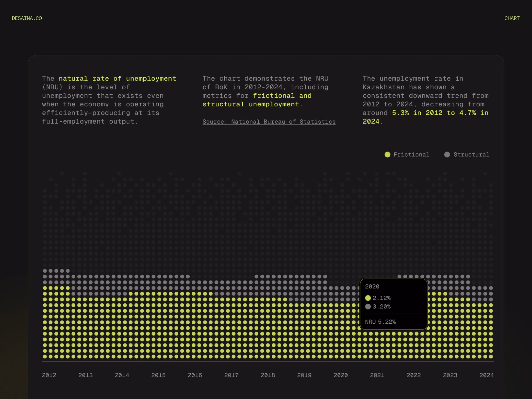Viewport: 532px width, 399px height.
Task: Click the 2.12% frictional value in tooltip
Action: (382, 298)
